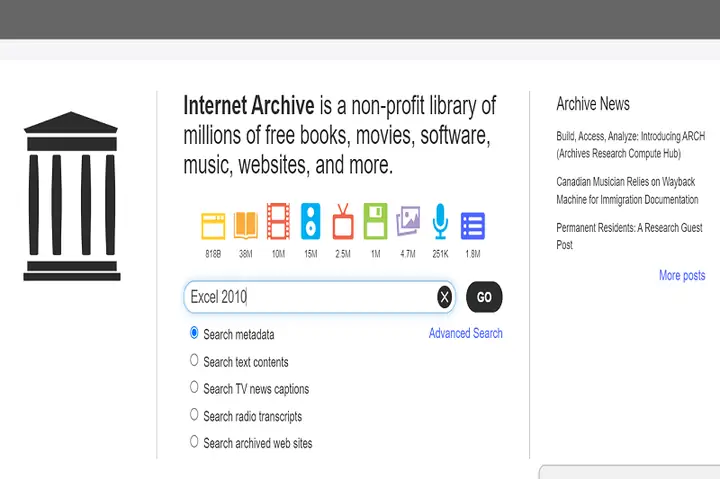Choose Search TV news captions

tap(194, 388)
